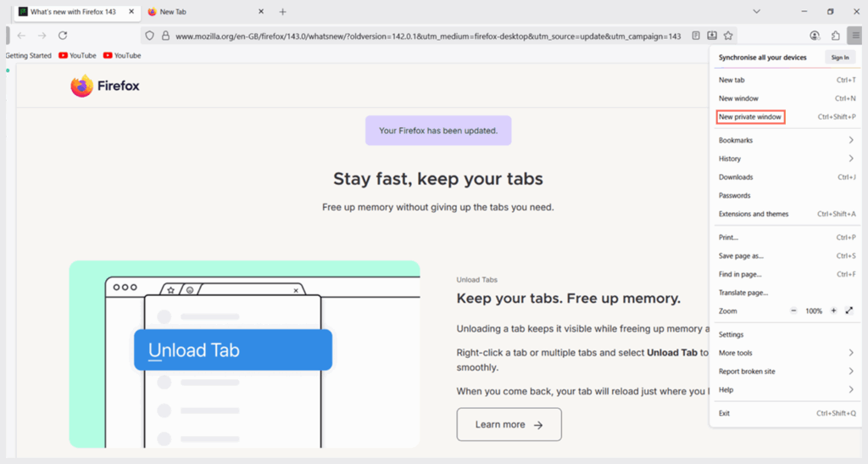Close the hamburger application menu button
This screenshot has height=464, width=868.
click(856, 36)
